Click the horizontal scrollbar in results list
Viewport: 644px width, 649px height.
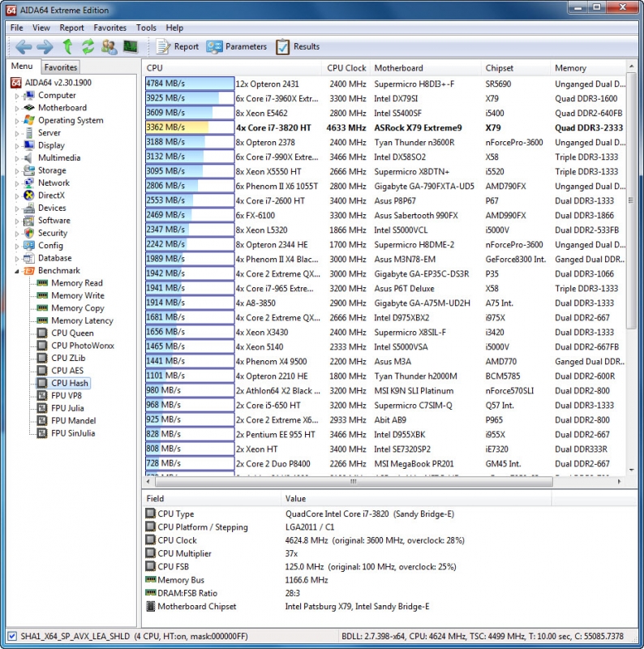click(x=354, y=482)
